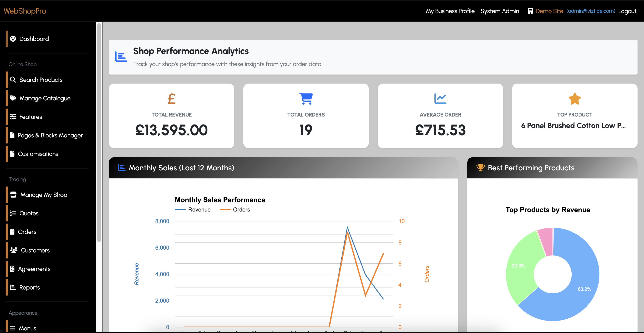Click the Features sliders icon

(13, 117)
